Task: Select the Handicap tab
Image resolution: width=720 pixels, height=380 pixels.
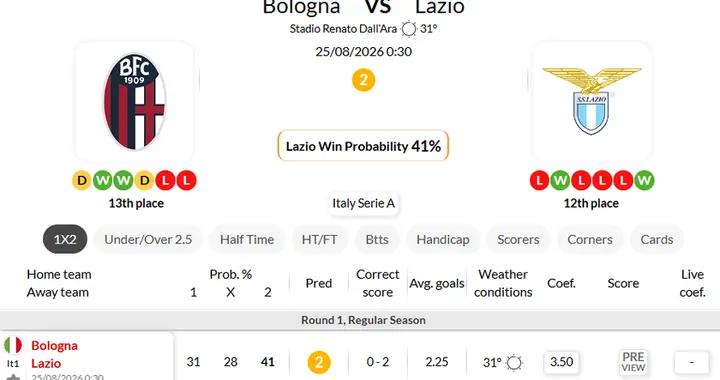Action: tap(443, 239)
